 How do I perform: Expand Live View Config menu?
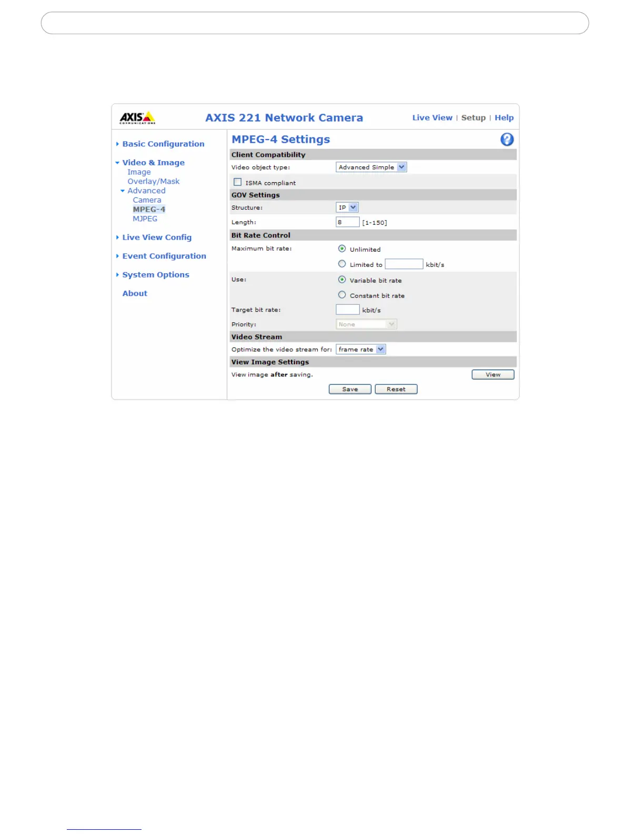(157, 237)
